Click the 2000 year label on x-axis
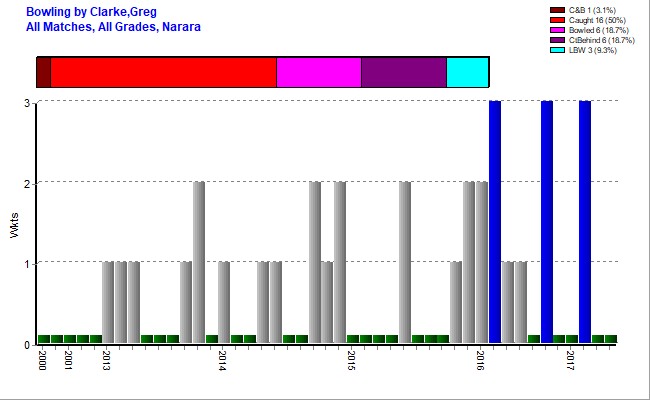Viewport: 650px width, 400px height. 42,359
